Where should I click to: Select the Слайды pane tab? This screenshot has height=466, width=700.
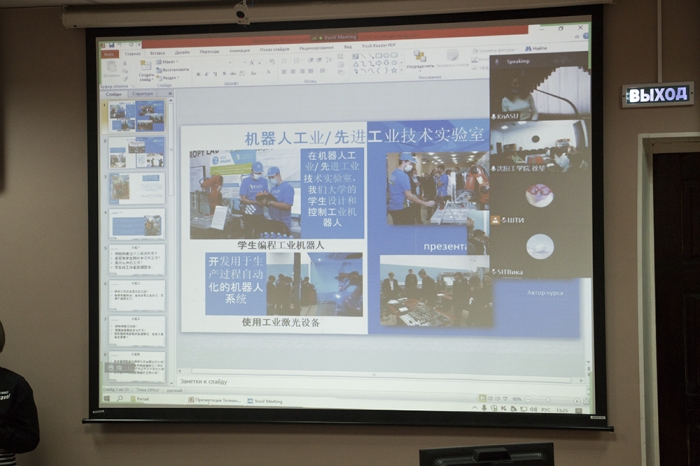(x=113, y=94)
